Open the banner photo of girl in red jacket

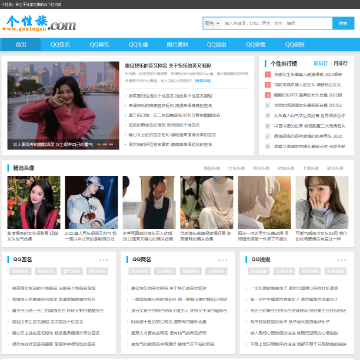[63, 105]
